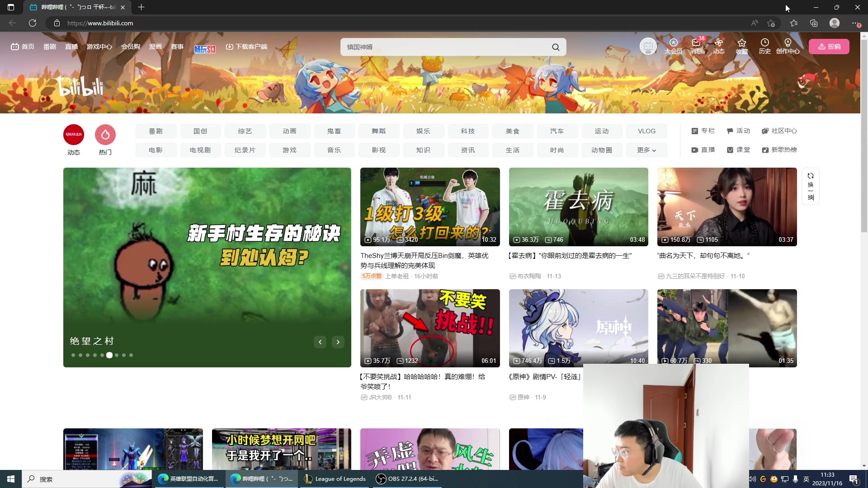Open 漫画 in top navigation
The image size is (868, 488).
point(156,47)
